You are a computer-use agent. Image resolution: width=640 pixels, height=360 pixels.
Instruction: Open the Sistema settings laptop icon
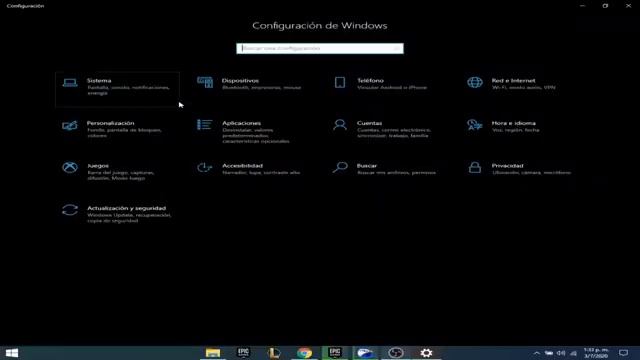tap(70, 83)
